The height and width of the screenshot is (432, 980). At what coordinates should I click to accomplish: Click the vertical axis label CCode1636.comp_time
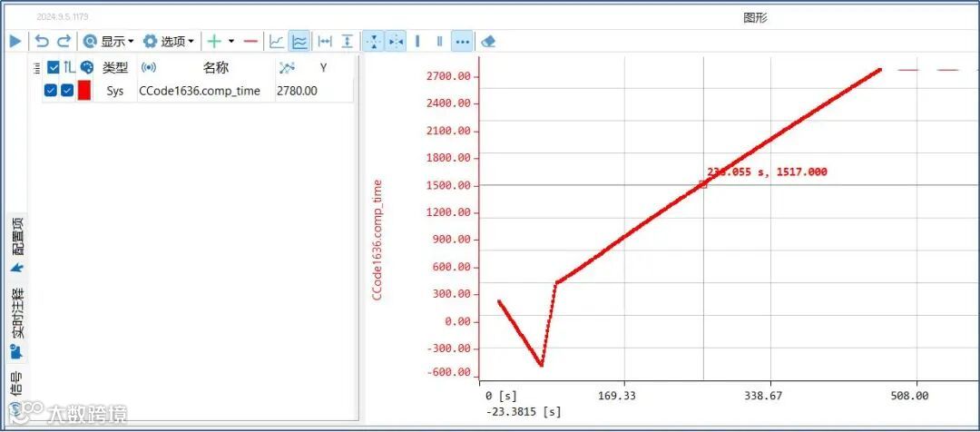click(377, 241)
